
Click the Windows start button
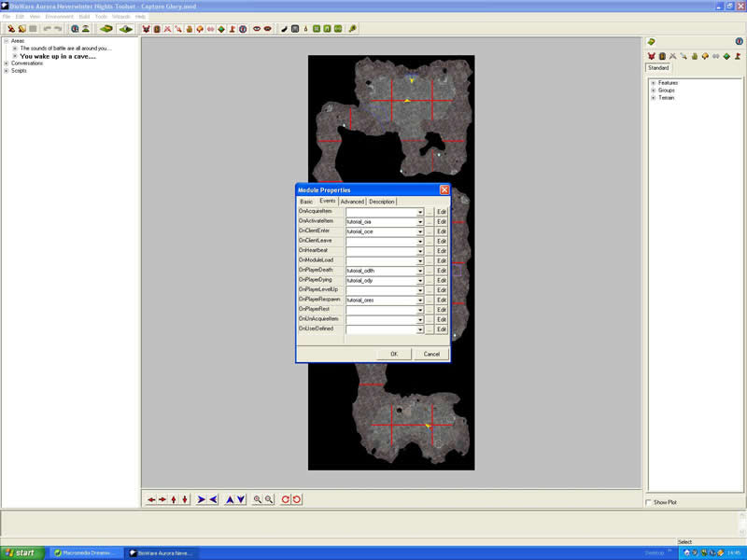click(x=21, y=553)
